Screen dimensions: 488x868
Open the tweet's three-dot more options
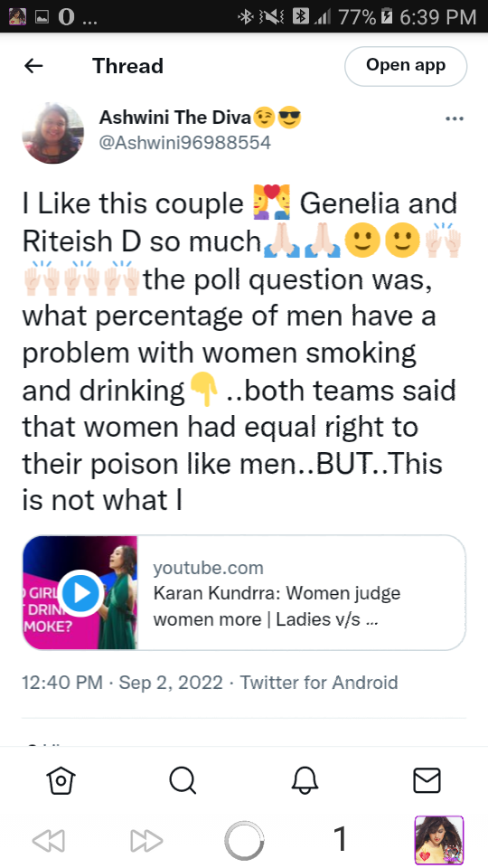tap(455, 118)
